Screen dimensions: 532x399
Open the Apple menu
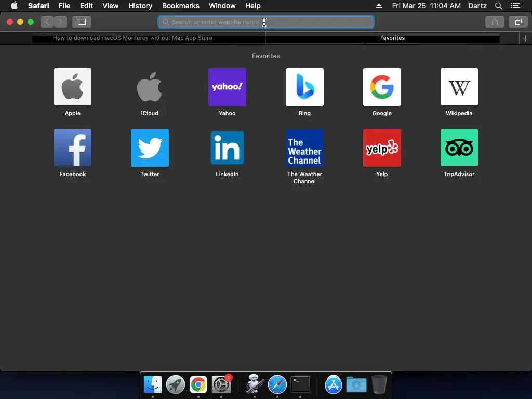pos(14,6)
